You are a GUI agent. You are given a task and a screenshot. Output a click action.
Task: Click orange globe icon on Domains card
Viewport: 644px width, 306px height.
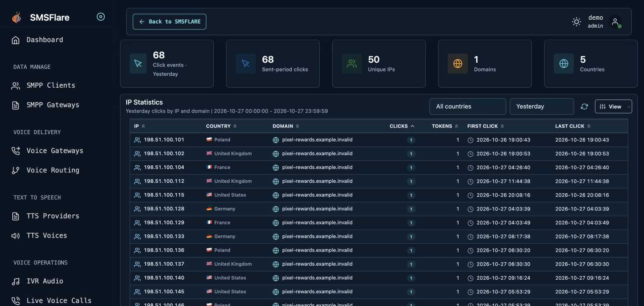point(458,64)
